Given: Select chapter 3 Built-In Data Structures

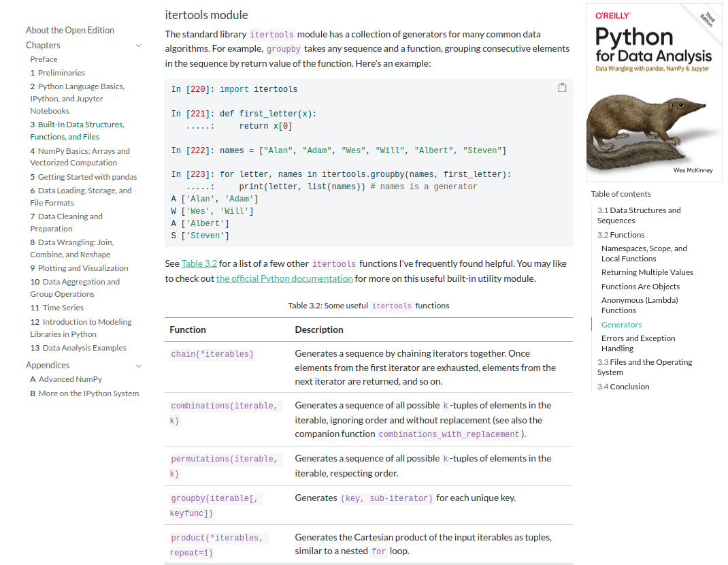Looking at the screenshot, I should click(x=78, y=131).
